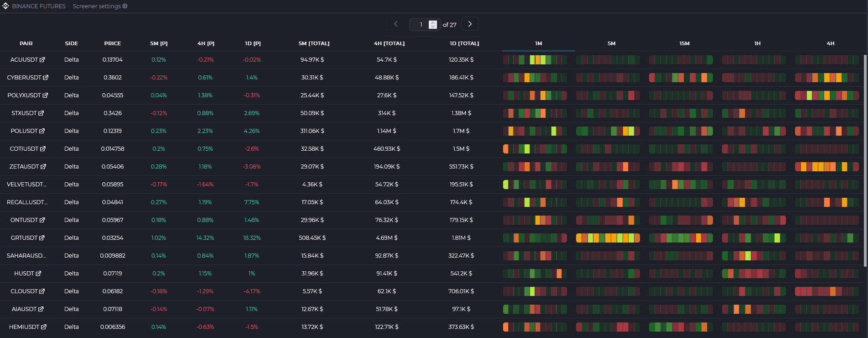Open GRTUSDT external link icon

(x=42, y=238)
